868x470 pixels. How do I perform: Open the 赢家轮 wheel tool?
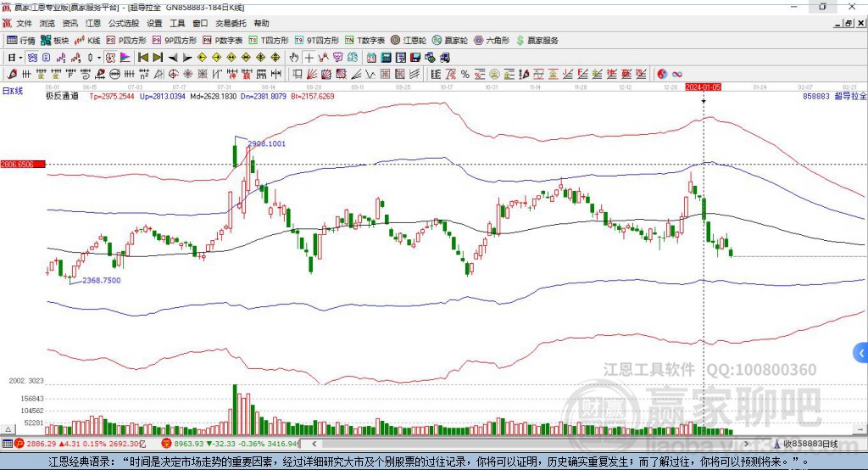(450, 41)
